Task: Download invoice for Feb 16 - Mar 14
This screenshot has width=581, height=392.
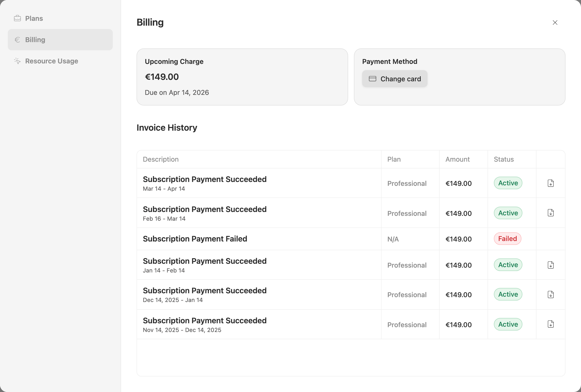Action: coord(550,213)
